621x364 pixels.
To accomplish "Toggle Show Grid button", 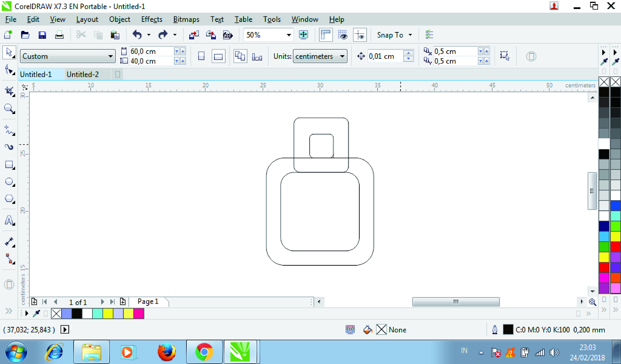I will (343, 35).
